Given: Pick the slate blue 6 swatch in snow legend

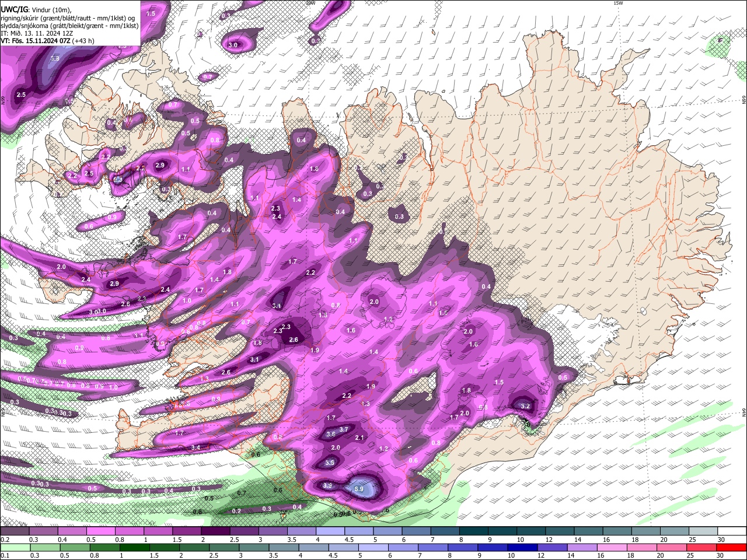Looking at the screenshot, I should click(416, 531).
